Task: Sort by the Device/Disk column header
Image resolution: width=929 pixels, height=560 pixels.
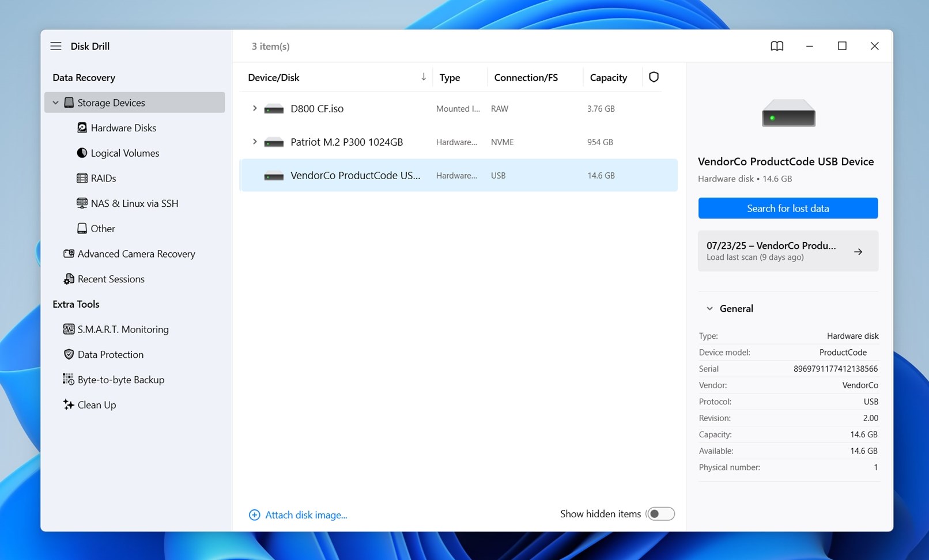Action: (274, 77)
